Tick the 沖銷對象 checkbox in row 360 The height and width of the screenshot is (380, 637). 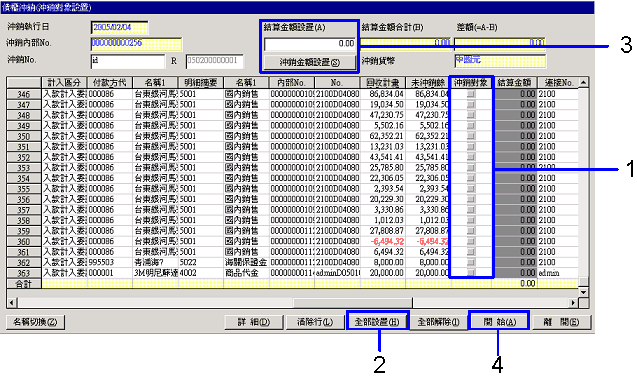click(471, 241)
